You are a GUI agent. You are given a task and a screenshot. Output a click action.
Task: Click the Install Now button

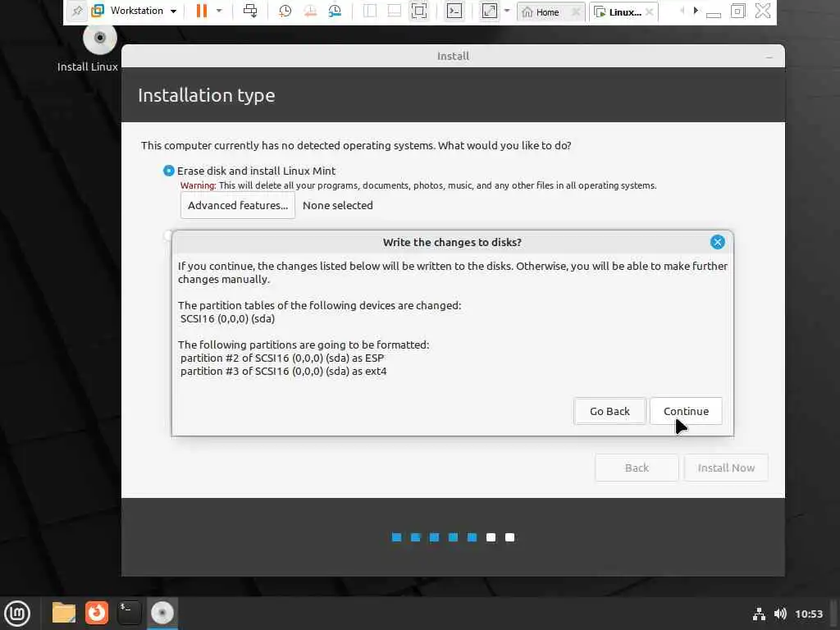coord(726,468)
